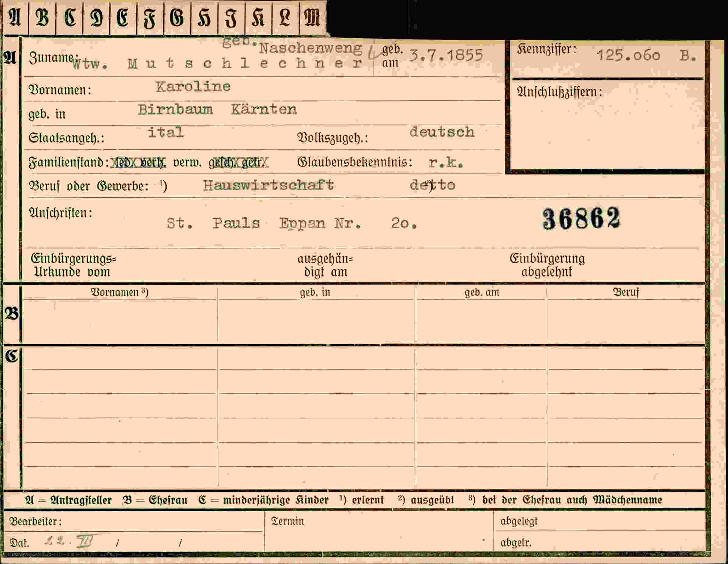
Task: Click the citizenship value 'ital'
Action: (166, 132)
